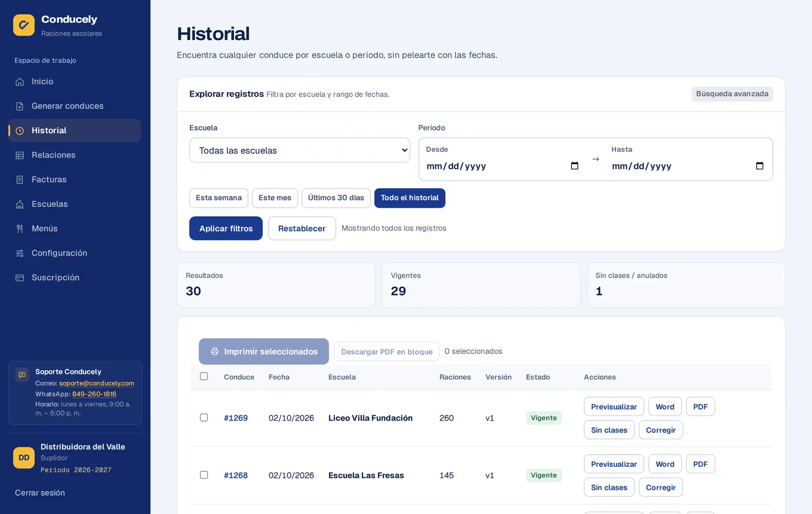Click the Suscripción card icon
The image size is (812, 514).
pos(20,278)
